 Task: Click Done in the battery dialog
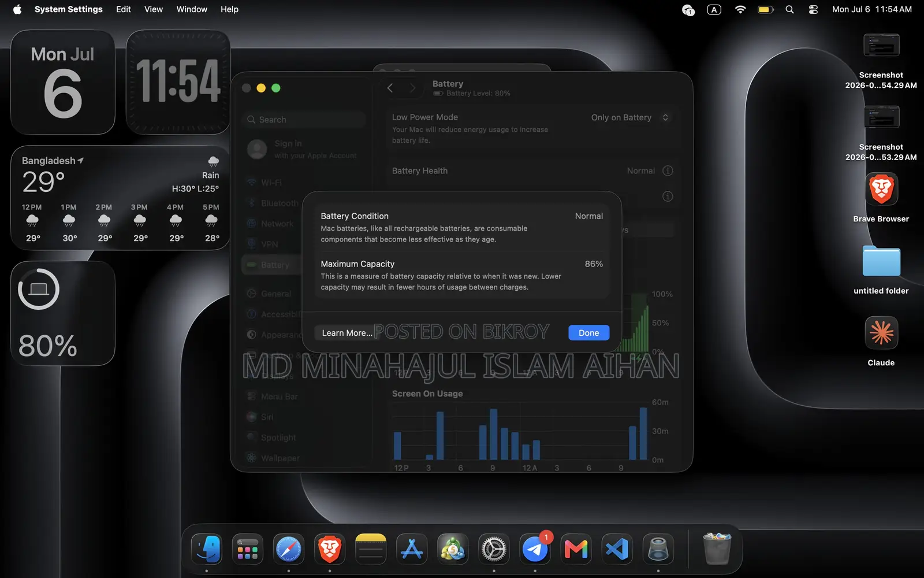coord(588,333)
